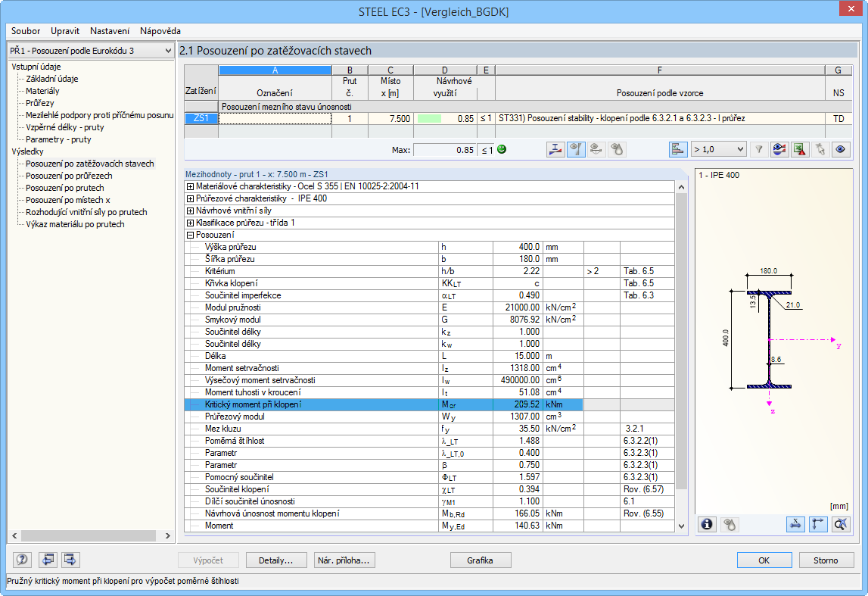868x596 pixels.
Task: Click the Grafika button
Action: coord(481,560)
